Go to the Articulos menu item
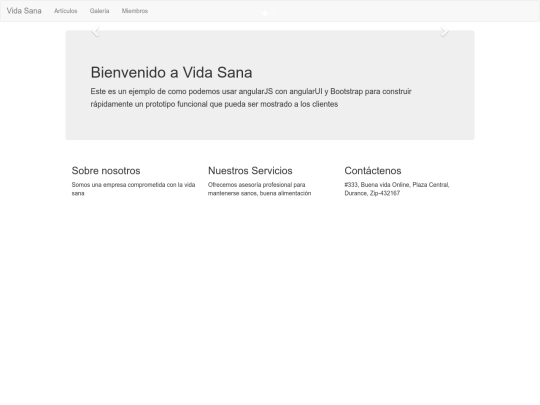Image resolution: width=540 pixels, height=405 pixels. click(65, 11)
